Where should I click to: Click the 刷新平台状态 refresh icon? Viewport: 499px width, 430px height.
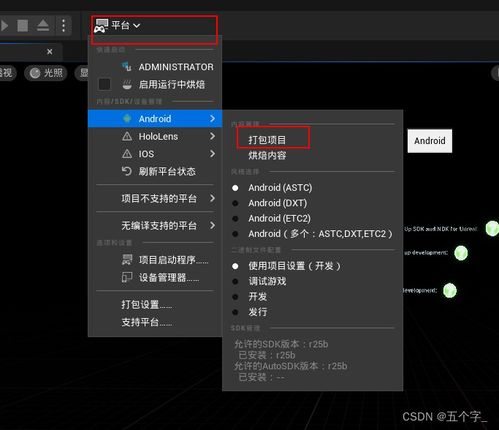[127, 171]
